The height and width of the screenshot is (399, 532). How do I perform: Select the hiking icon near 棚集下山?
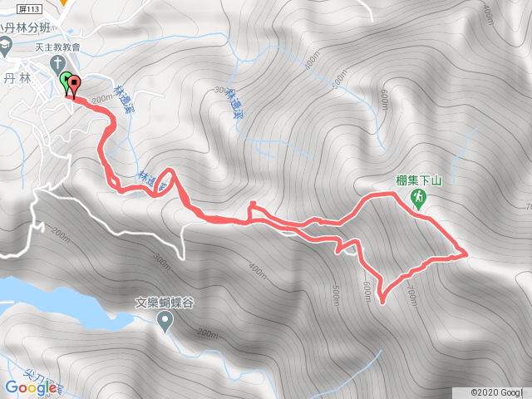coord(418,199)
